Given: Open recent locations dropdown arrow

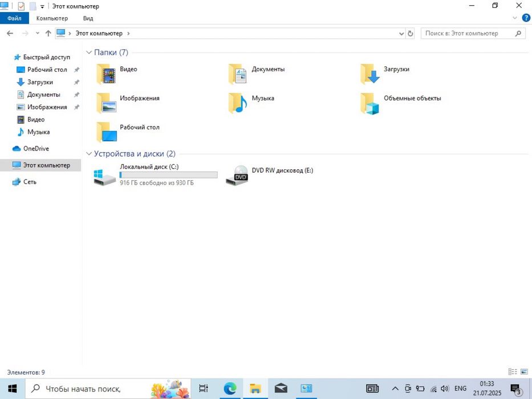Looking at the screenshot, I should click(x=37, y=33).
